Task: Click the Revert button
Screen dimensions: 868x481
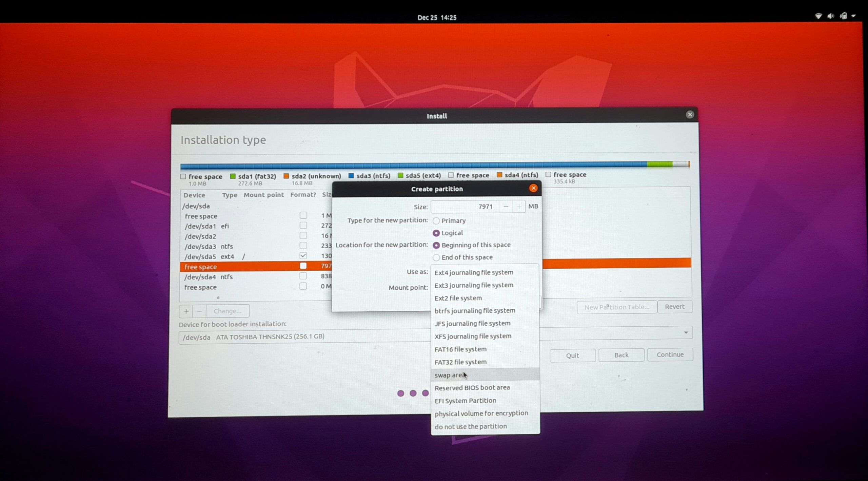Action: (674, 307)
